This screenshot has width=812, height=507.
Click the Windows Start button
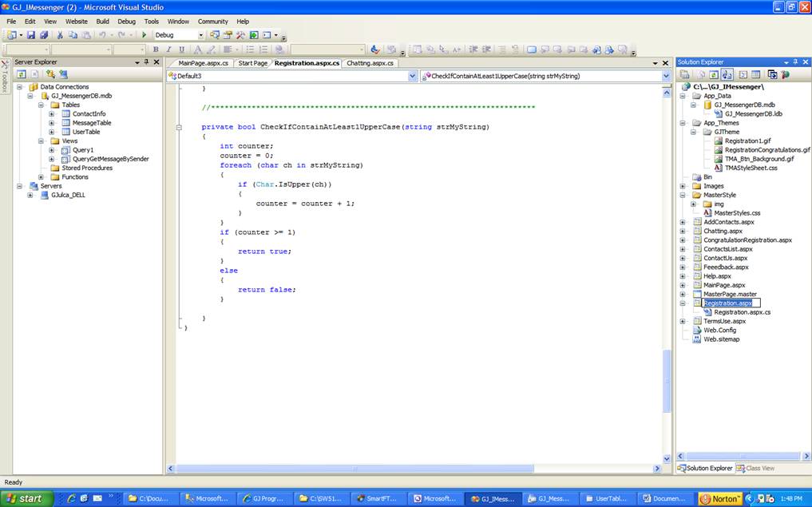[27, 498]
